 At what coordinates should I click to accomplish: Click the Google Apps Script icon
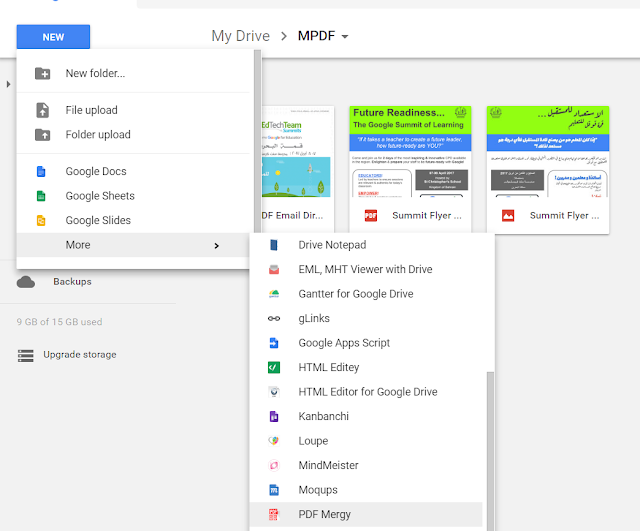(x=274, y=343)
